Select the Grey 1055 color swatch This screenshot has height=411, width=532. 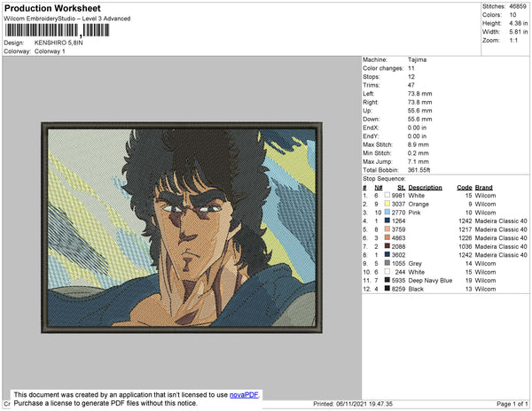(386, 263)
